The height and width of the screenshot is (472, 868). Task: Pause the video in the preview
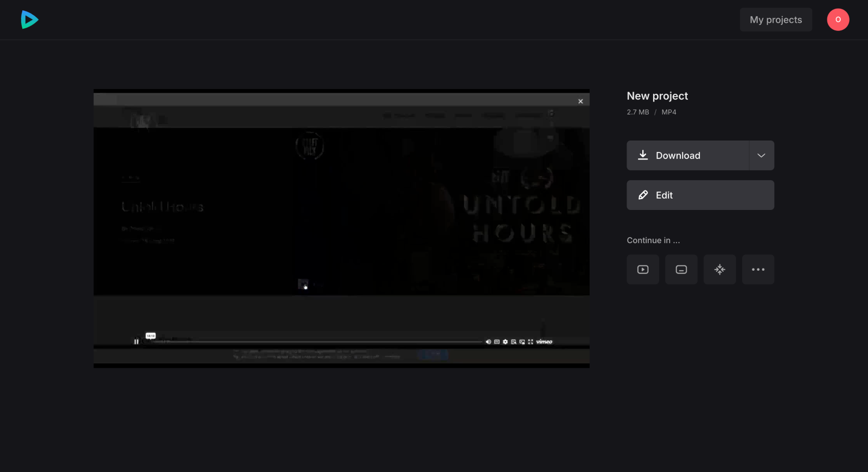click(136, 342)
